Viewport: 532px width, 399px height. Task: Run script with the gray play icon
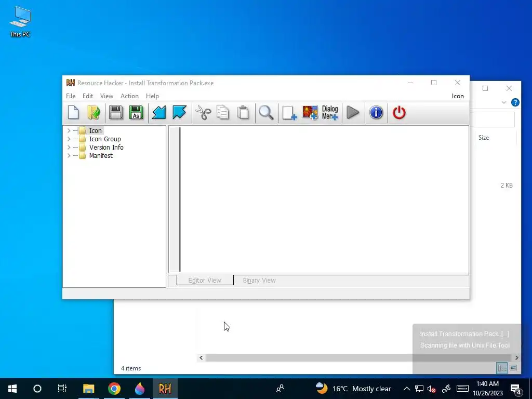tap(353, 113)
